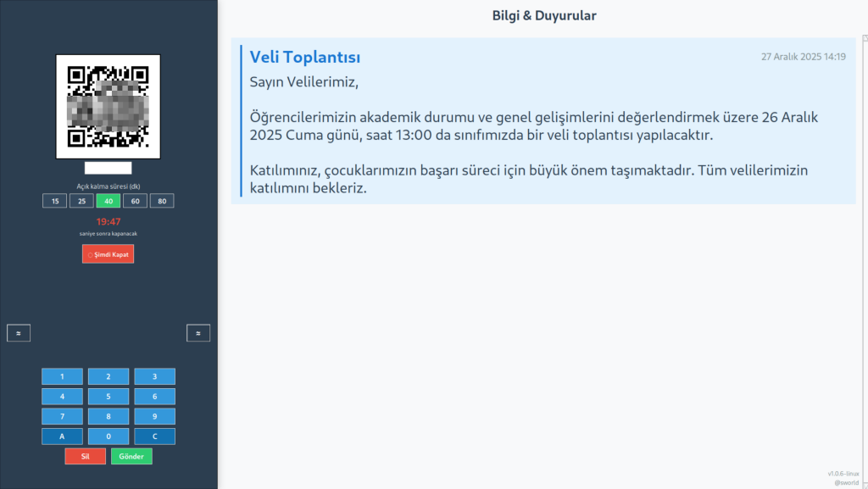Tap keypad digit 5
Screen dimensions: 868x489
tap(108, 397)
